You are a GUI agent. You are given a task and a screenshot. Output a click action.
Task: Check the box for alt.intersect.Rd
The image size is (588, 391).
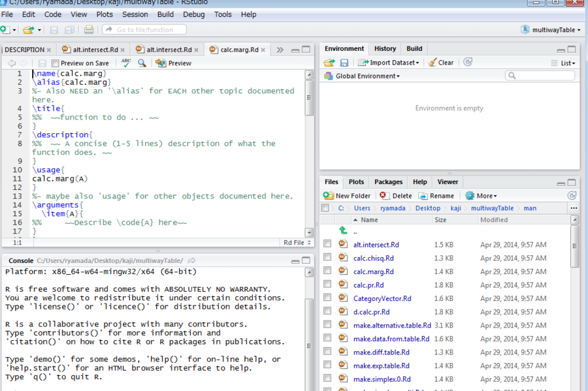(x=327, y=244)
